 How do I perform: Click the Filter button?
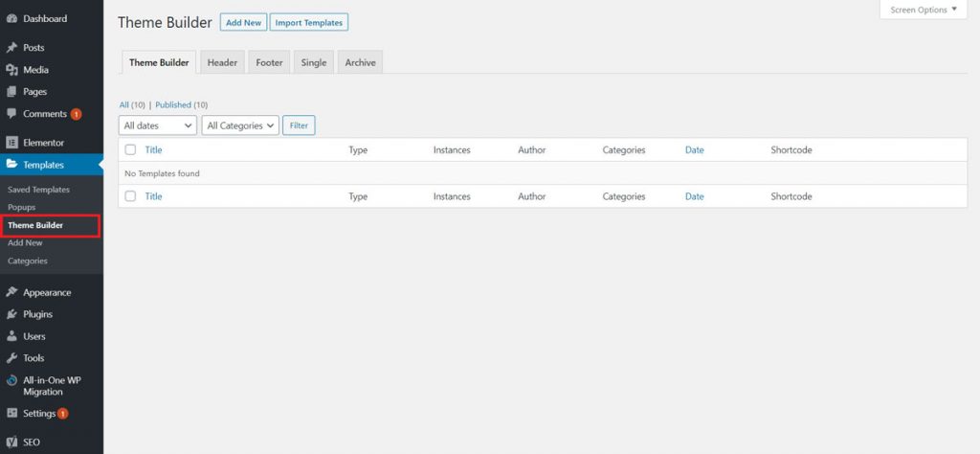(299, 125)
